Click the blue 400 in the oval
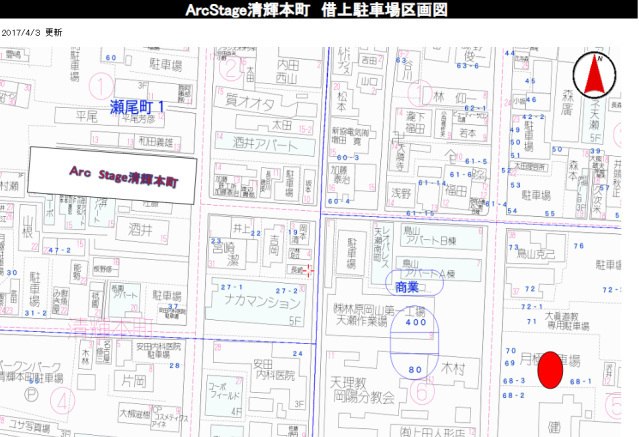 pos(415,322)
